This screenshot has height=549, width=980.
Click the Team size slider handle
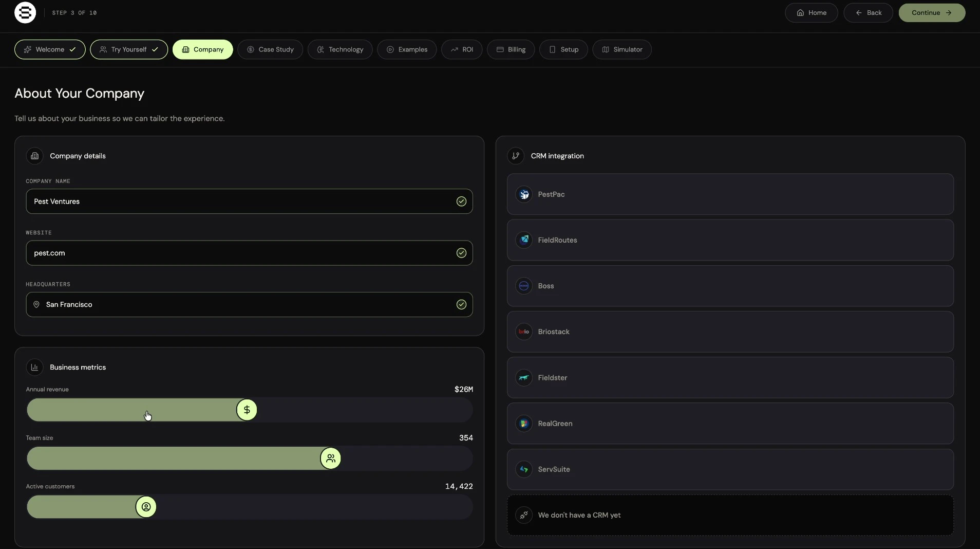331,459
